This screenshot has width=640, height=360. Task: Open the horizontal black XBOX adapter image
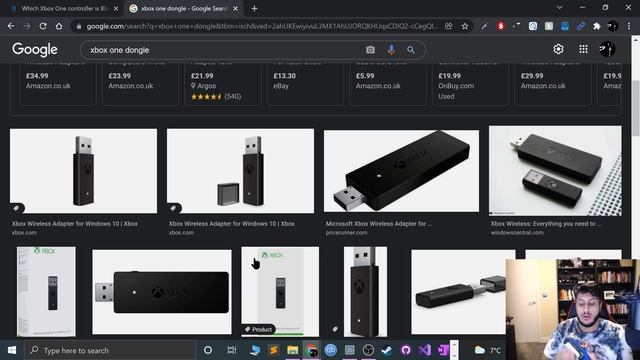[162, 292]
